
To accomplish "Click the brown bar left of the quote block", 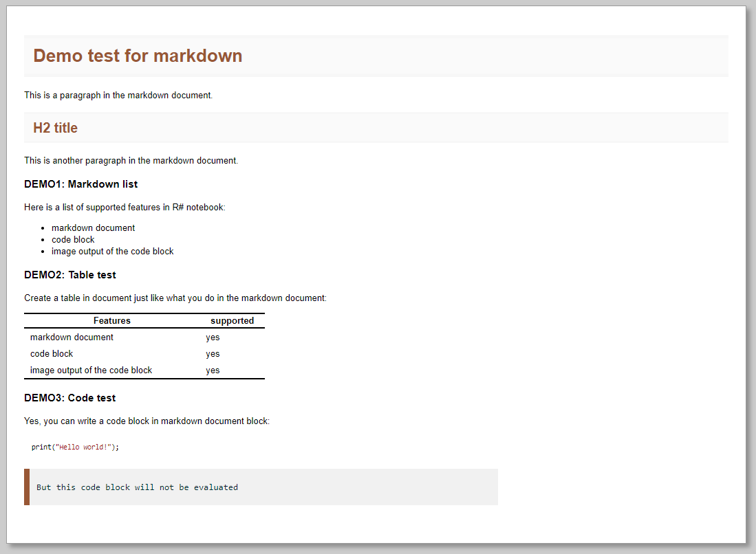I will point(27,487).
